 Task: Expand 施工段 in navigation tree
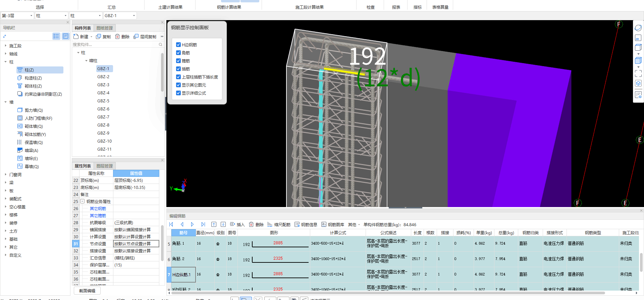click(5, 46)
